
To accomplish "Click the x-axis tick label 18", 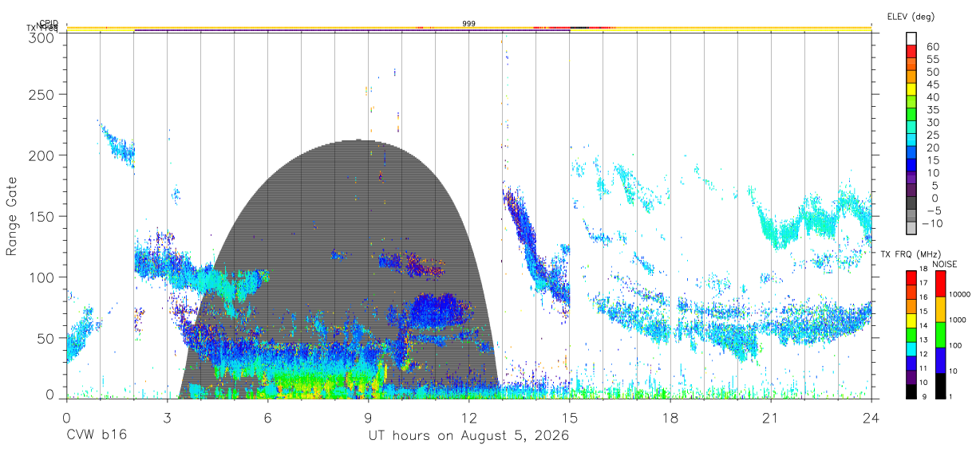I will point(670,417).
